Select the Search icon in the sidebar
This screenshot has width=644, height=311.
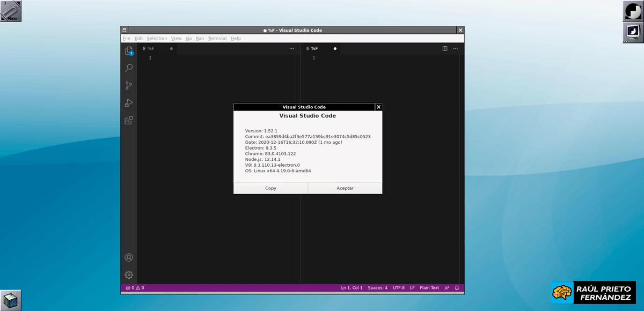(x=128, y=68)
